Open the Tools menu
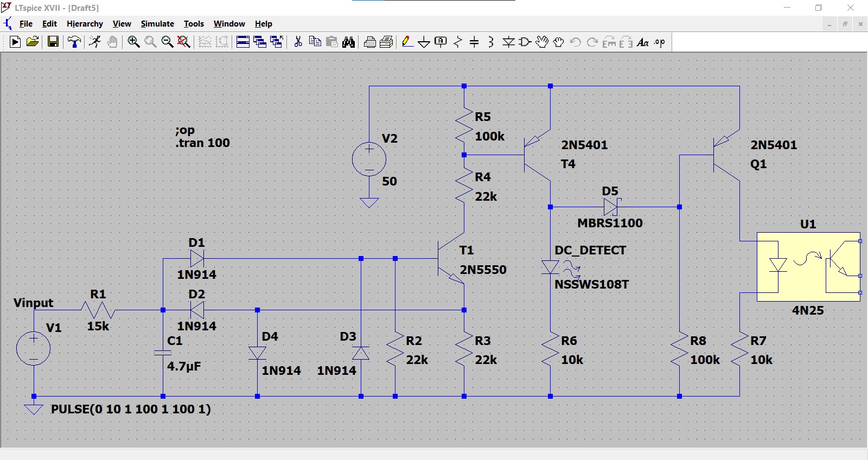Screen dimensions: 868x460 click(194, 24)
